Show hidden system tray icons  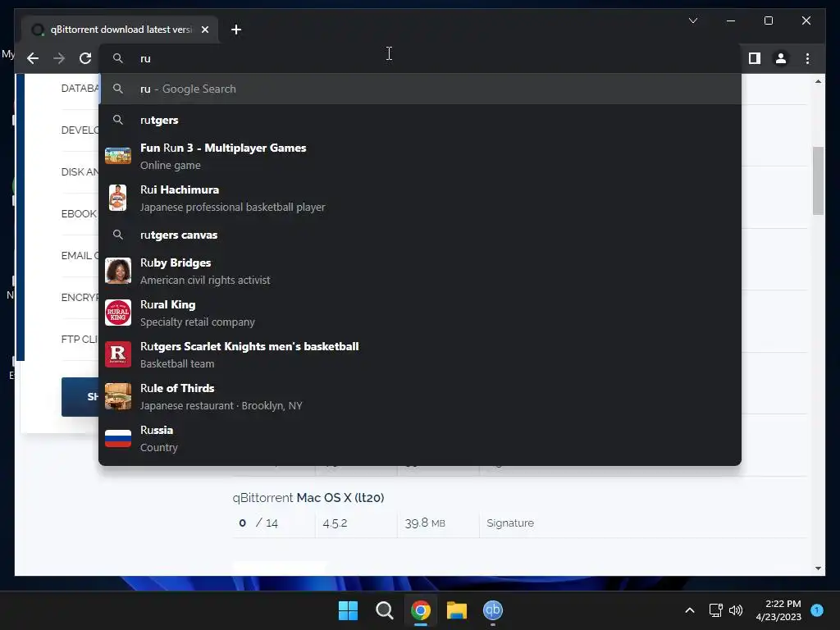tap(690, 610)
